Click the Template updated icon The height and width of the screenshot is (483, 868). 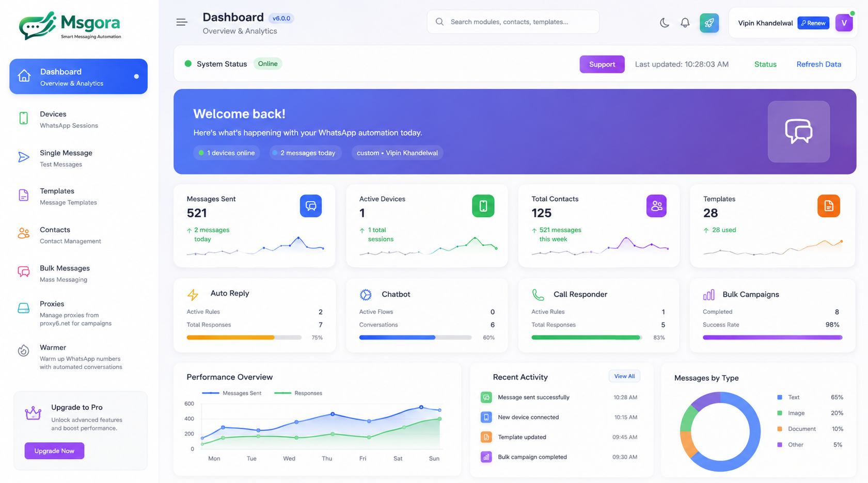point(486,437)
